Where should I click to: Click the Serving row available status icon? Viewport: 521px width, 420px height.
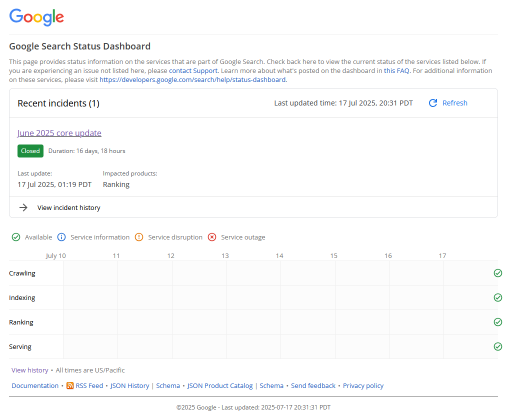coord(497,346)
